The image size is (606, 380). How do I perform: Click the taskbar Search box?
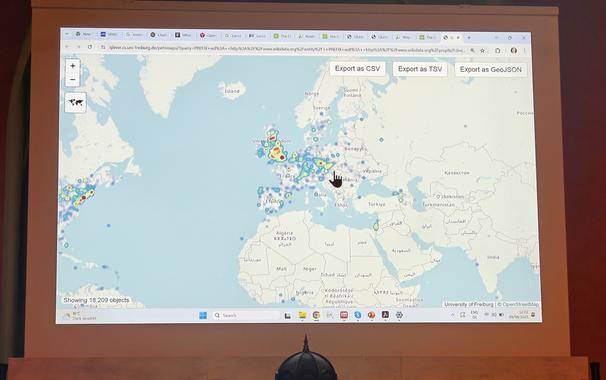246,315
